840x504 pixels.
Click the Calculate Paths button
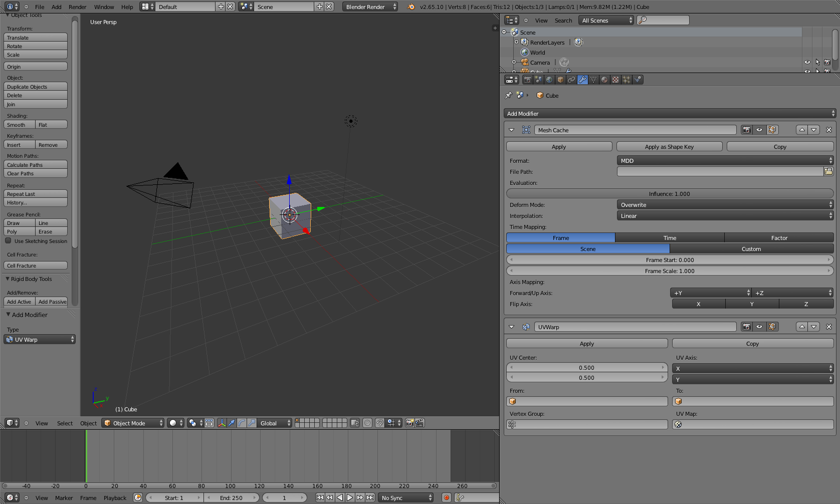36,165
